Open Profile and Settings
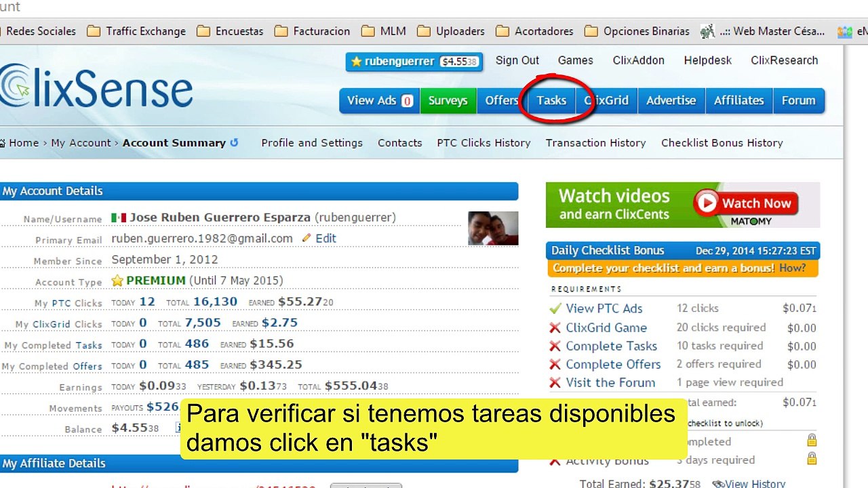The width and height of the screenshot is (868, 488). [x=312, y=143]
